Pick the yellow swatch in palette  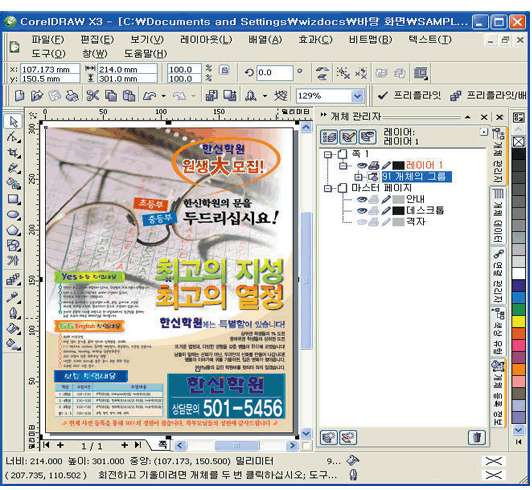[518, 321]
